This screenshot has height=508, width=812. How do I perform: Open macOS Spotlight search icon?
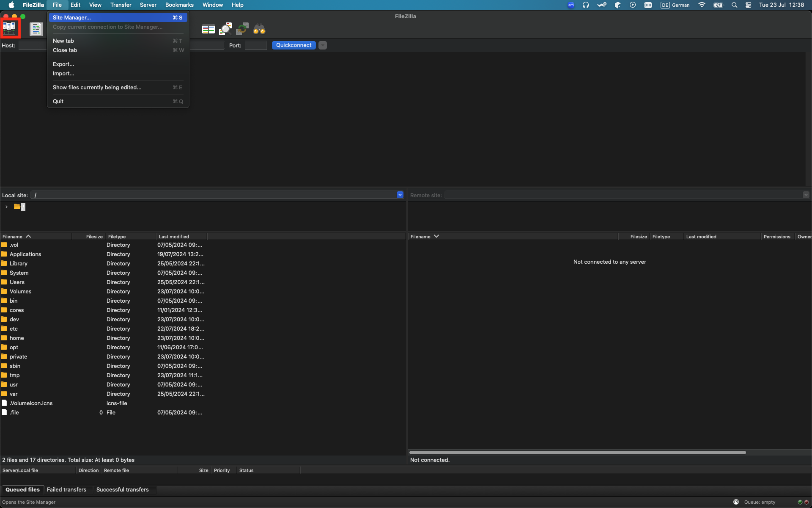tap(734, 5)
